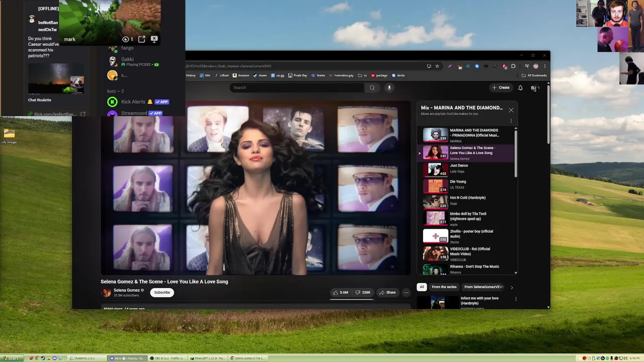Open the browser extensions puzzle icon
644x362 pixels.
point(513,66)
